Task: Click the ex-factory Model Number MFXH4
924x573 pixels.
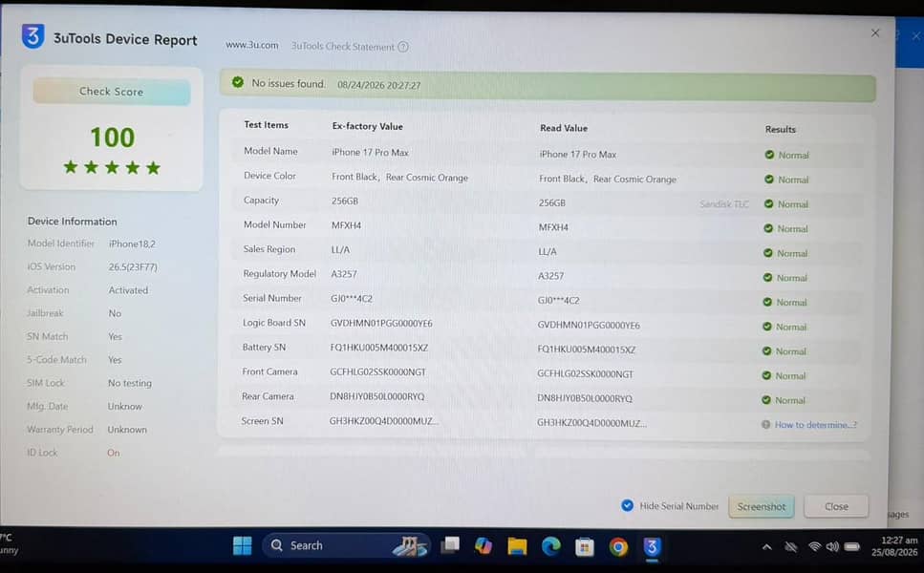Action: pyautogui.click(x=346, y=225)
